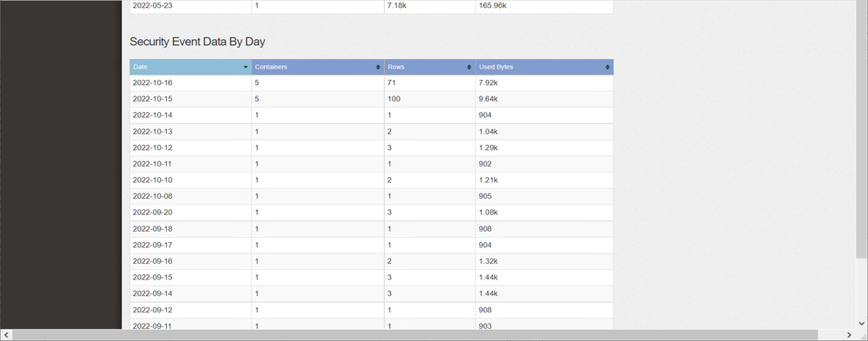868x341 pixels.
Task: Select date cell 2022-09-18
Action: click(153, 229)
